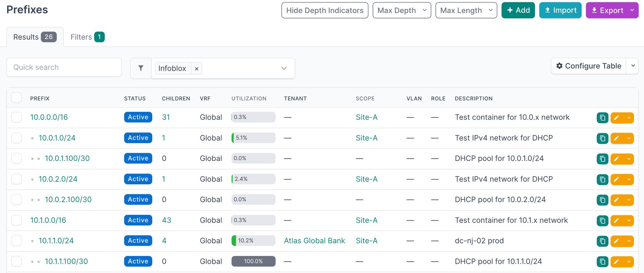
Task: Edit the 10.1.1.100/30 prefix
Action: (x=617, y=262)
